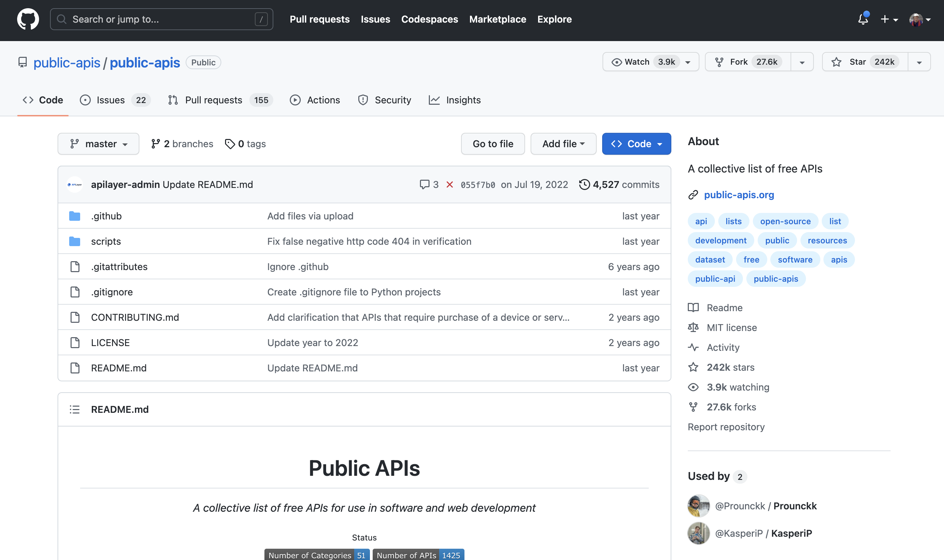
Task: Click Report repository
Action: tap(726, 427)
